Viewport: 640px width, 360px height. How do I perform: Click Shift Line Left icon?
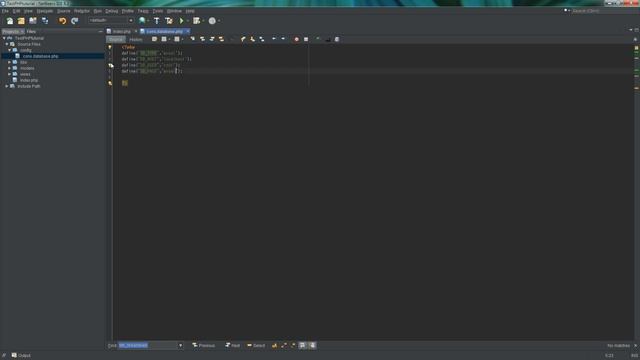(274, 39)
